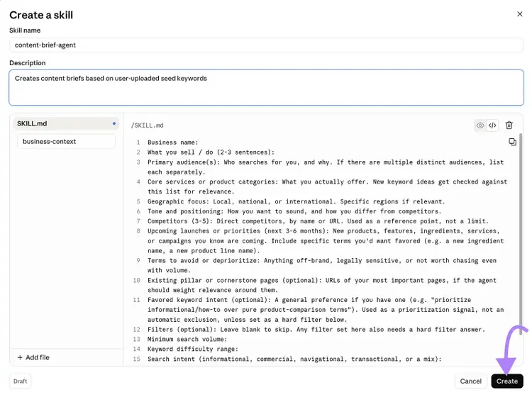Click the Create button

[507, 381]
